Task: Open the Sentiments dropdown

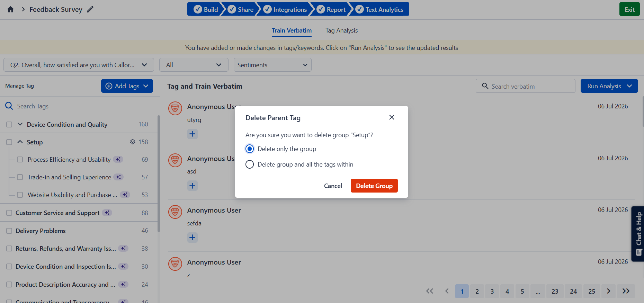Action: pyautogui.click(x=272, y=65)
